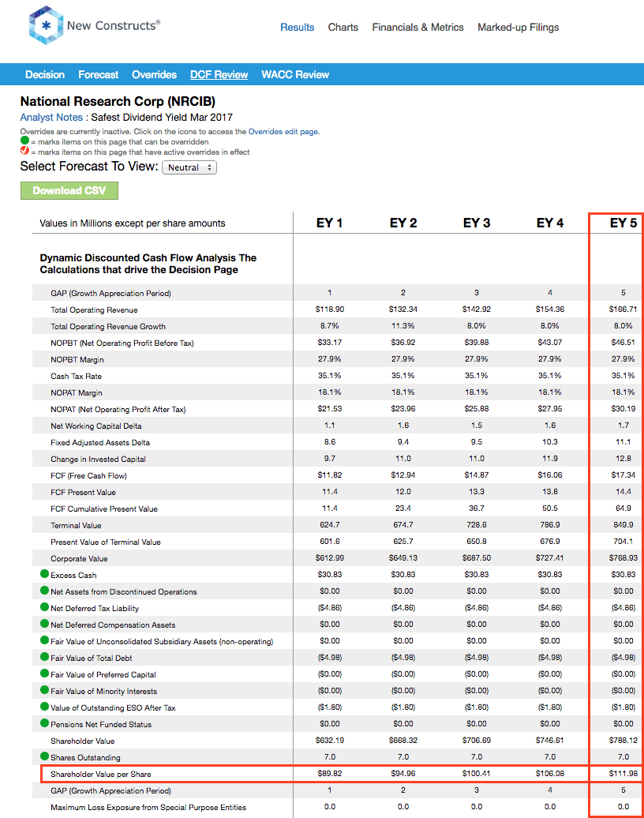
Task: Click the override dot for Fair Value of Minority Interests
Action: point(45,691)
